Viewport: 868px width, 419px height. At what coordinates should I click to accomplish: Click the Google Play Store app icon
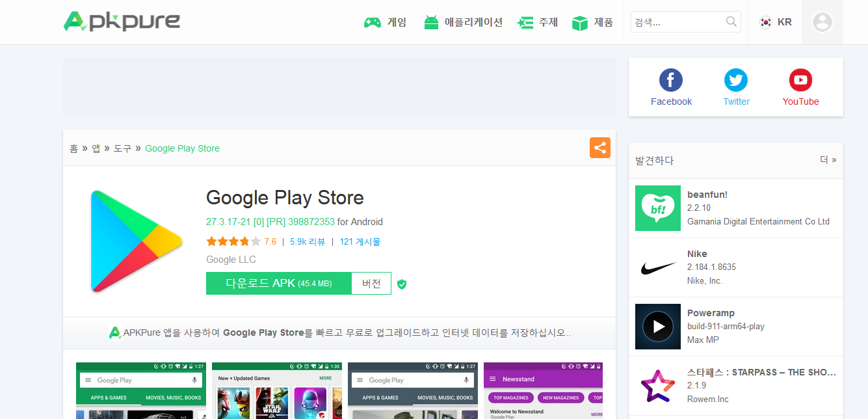(x=137, y=241)
